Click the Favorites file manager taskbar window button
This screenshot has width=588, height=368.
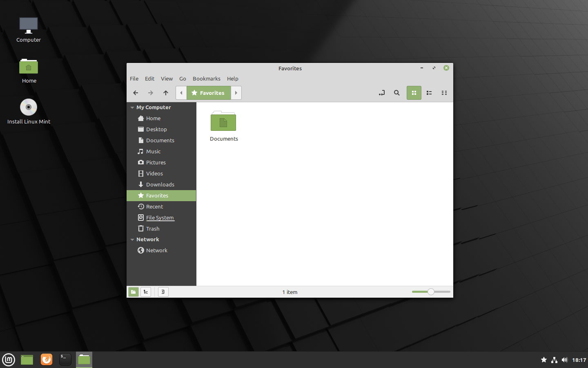coord(84,360)
